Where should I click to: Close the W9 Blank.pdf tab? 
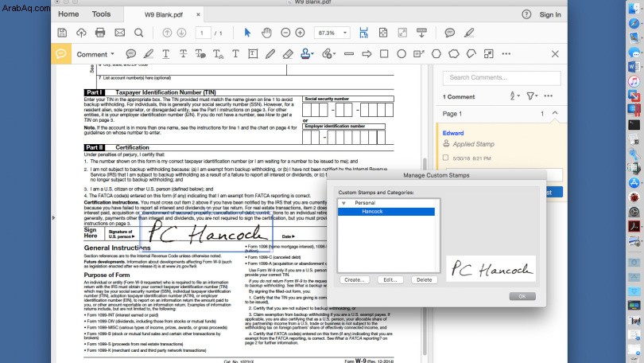pos(198,14)
